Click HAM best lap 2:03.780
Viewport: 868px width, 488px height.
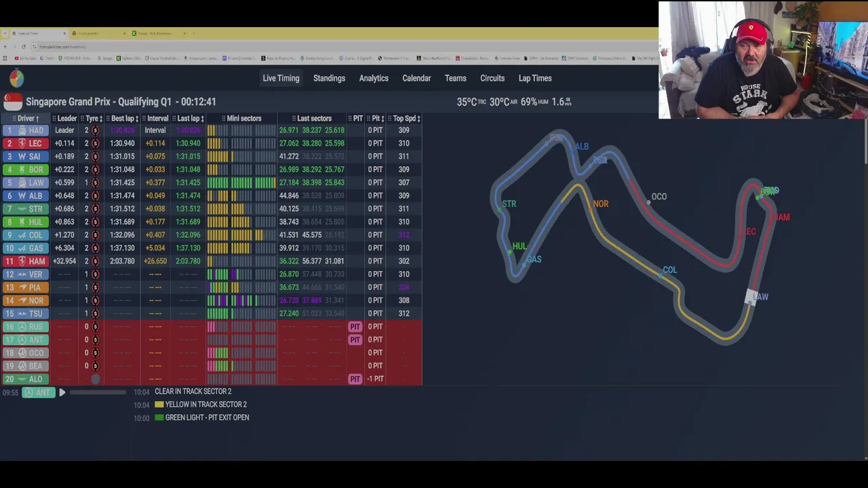(x=122, y=261)
